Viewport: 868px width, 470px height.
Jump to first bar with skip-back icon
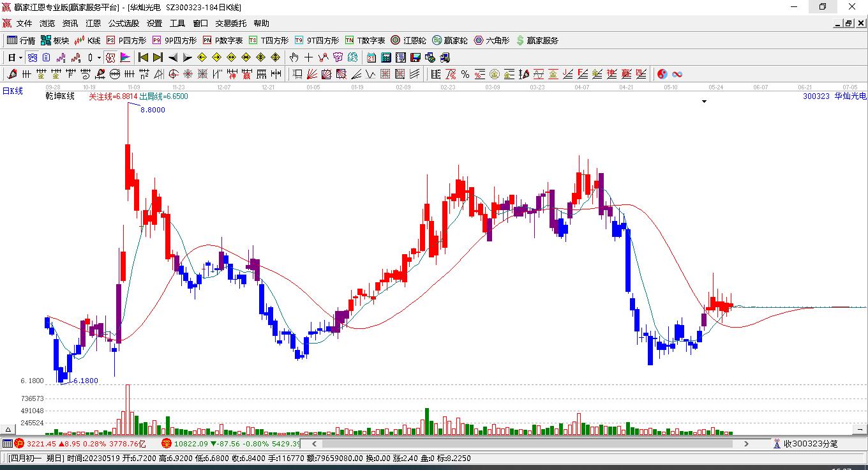pos(144,57)
